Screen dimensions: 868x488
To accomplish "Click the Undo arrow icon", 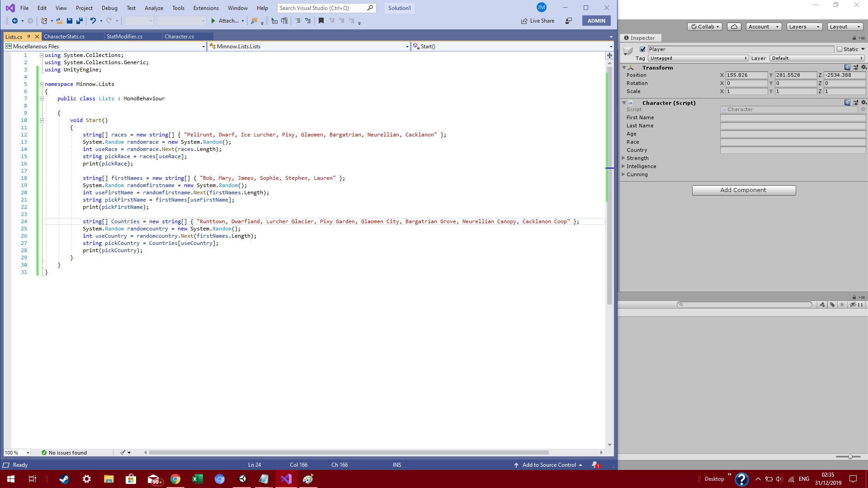I will tap(93, 21).
